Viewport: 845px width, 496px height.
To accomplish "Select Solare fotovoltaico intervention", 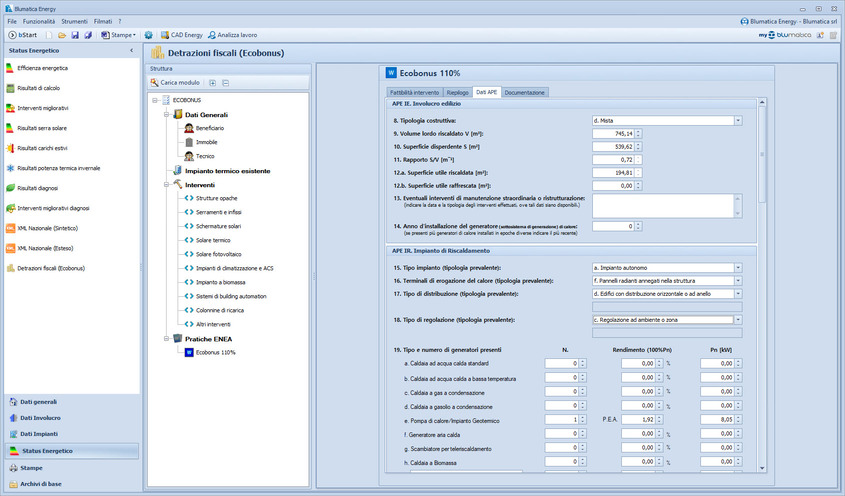I will [218, 254].
